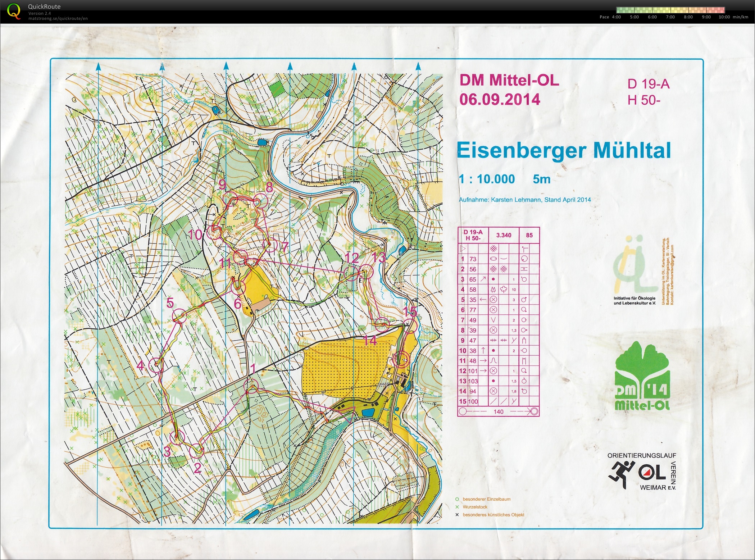Click the "DM Mittel-OL" map title
Screen dimensions: 755x560
click(509, 80)
